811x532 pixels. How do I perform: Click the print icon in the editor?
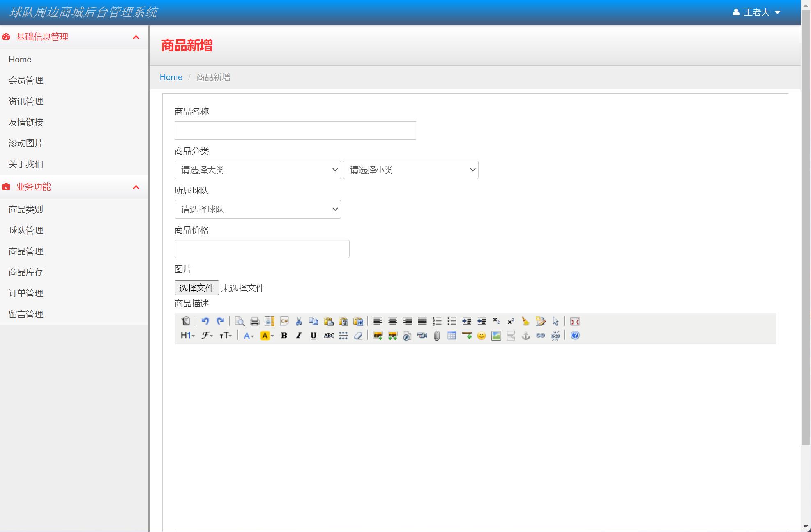[x=254, y=321]
